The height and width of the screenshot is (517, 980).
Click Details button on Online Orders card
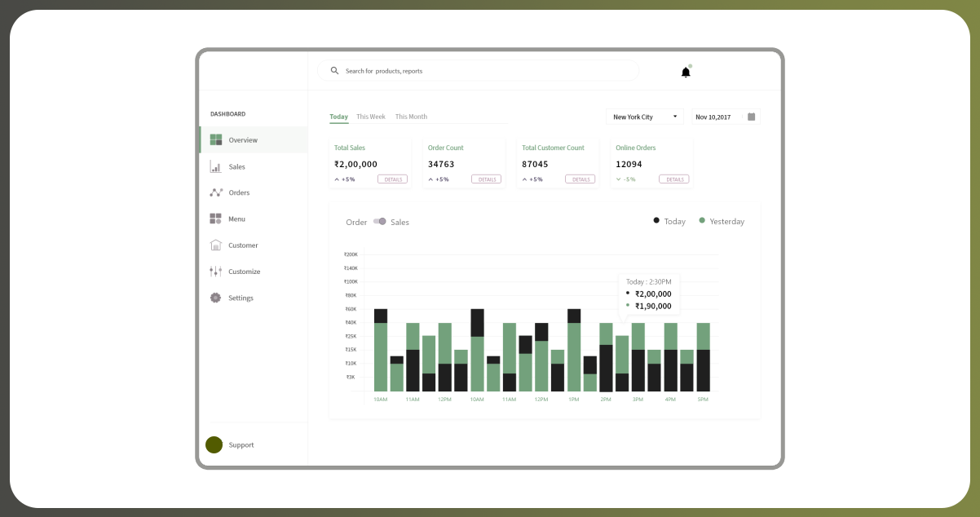coord(673,179)
